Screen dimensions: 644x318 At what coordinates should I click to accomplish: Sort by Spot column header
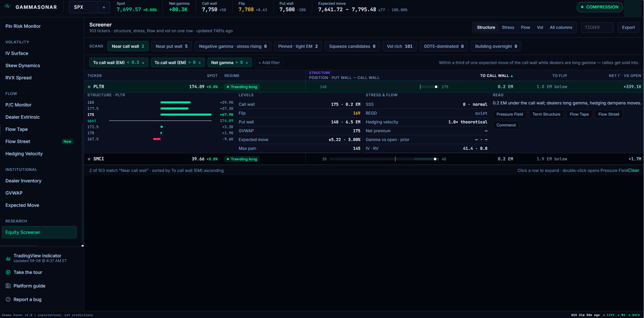(212, 76)
